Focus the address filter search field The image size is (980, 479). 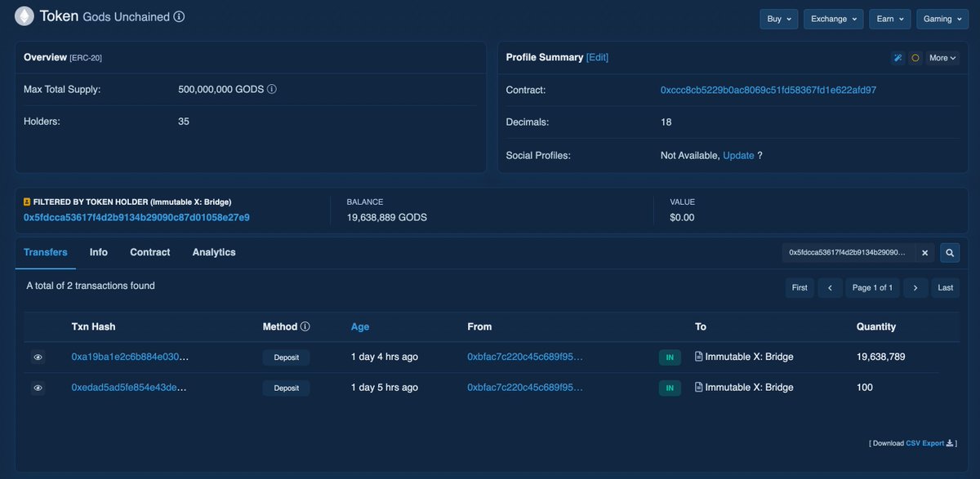click(849, 253)
